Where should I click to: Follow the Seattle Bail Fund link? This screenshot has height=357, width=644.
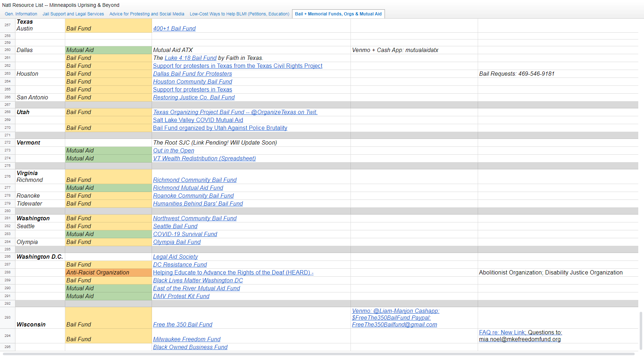(175, 226)
